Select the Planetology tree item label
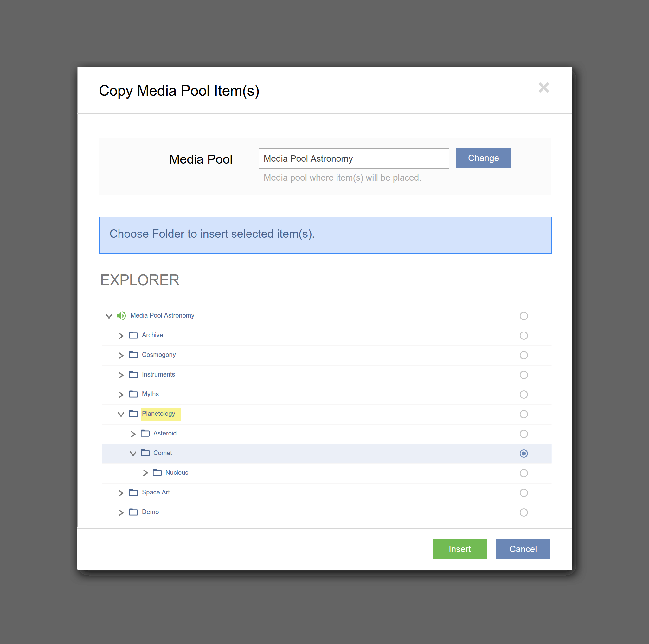Viewport: 649px width, 644px height. [158, 414]
